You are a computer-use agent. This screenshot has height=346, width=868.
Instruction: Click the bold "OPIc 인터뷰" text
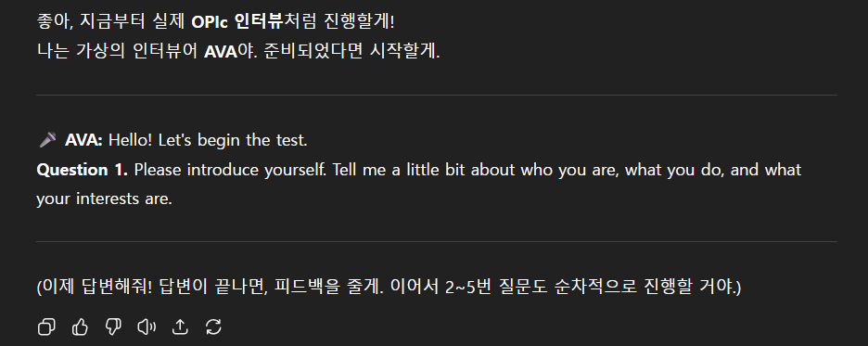[236, 22]
